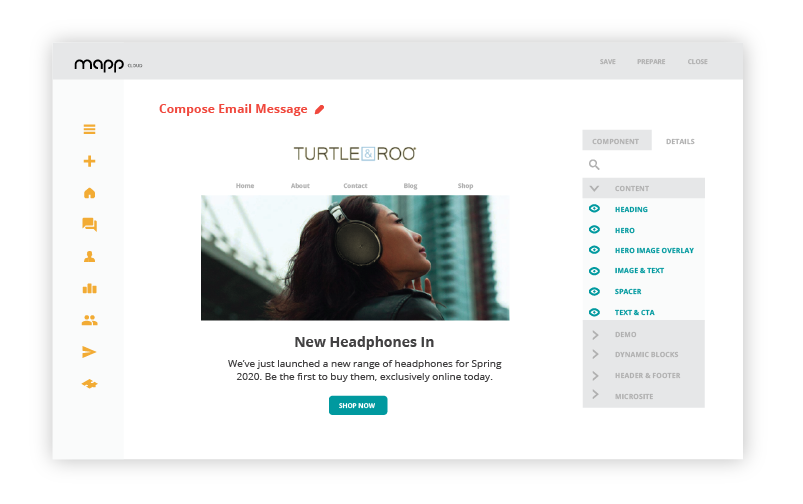Viewport: 803px width, 504px height.
Task: Collapse the CONTENT section chevron
Action: coord(594,188)
